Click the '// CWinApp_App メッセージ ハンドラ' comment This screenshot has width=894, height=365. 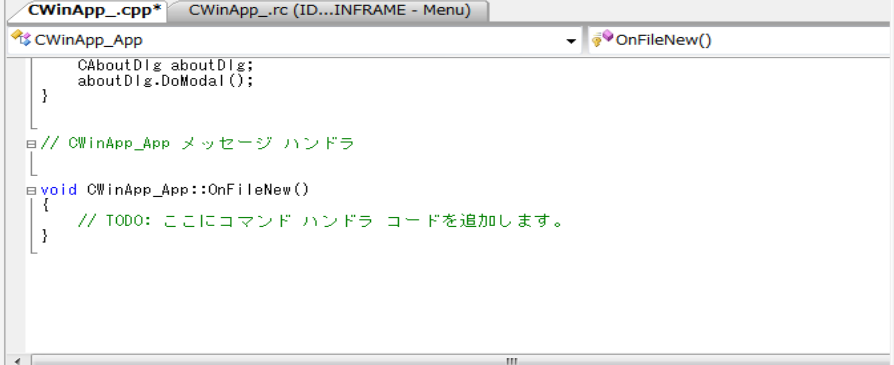(x=197, y=144)
